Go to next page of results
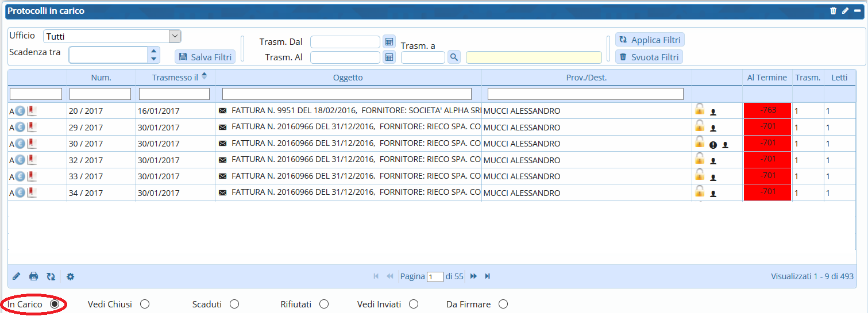 pyautogui.click(x=473, y=276)
